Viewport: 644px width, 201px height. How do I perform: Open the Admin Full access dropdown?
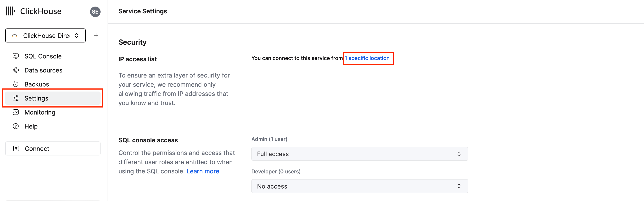pos(360,154)
